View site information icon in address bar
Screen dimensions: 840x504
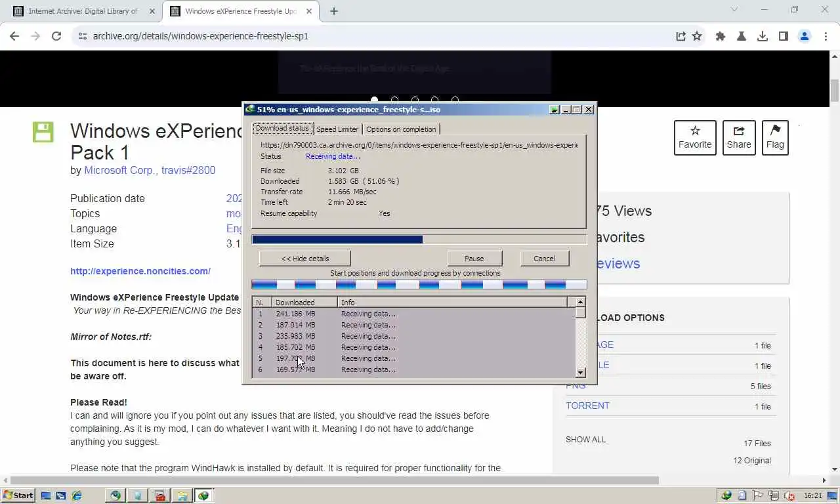click(82, 36)
